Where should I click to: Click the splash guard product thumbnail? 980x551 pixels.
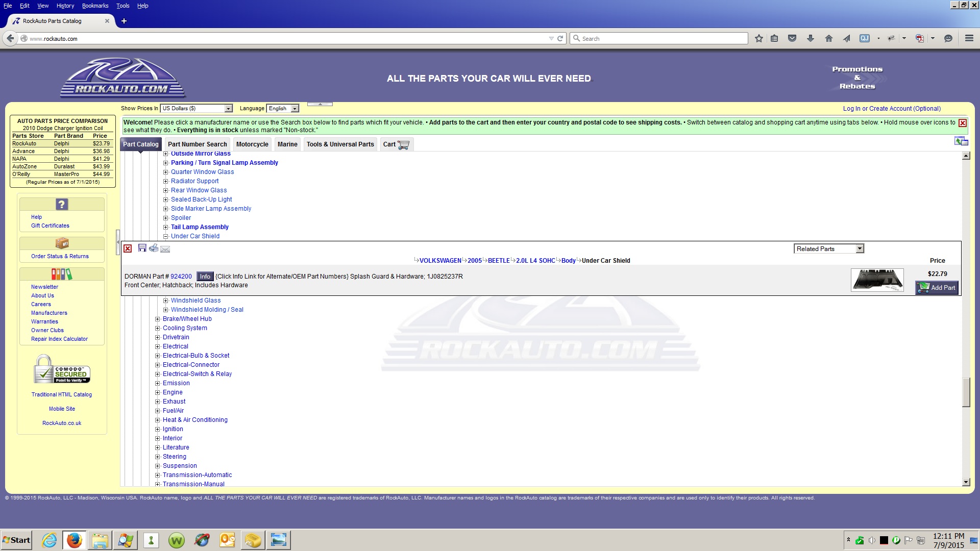point(877,280)
